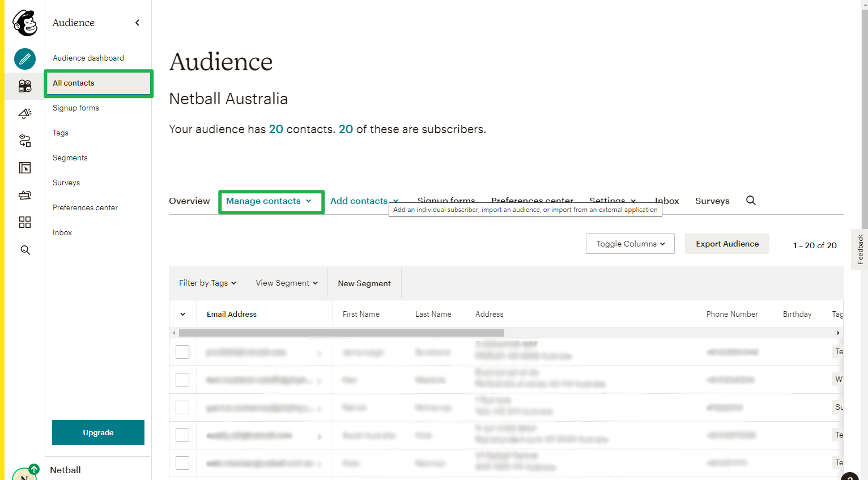Click the Export Audience button
The width and height of the screenshot is (868, 480).
(x=727, y=244)
